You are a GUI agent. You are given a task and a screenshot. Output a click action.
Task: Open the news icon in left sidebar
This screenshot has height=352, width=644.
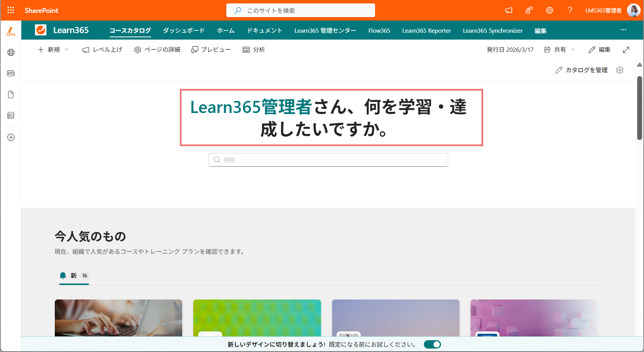pos(11,73)
